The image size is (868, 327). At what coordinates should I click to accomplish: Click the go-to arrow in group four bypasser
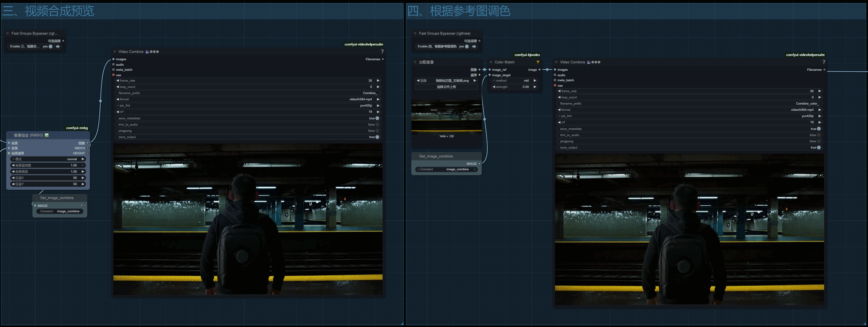(474, 46)
